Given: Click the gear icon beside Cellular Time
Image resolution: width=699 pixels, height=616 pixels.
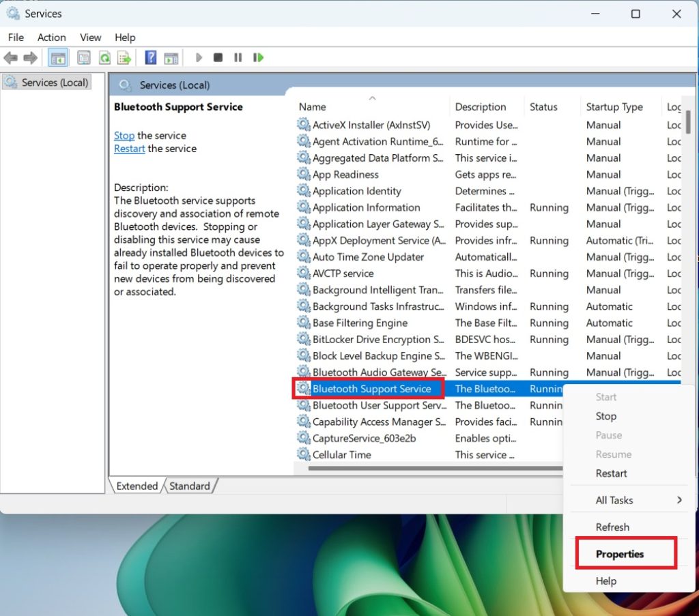Looking at the screenshot, I should point(304,454).
